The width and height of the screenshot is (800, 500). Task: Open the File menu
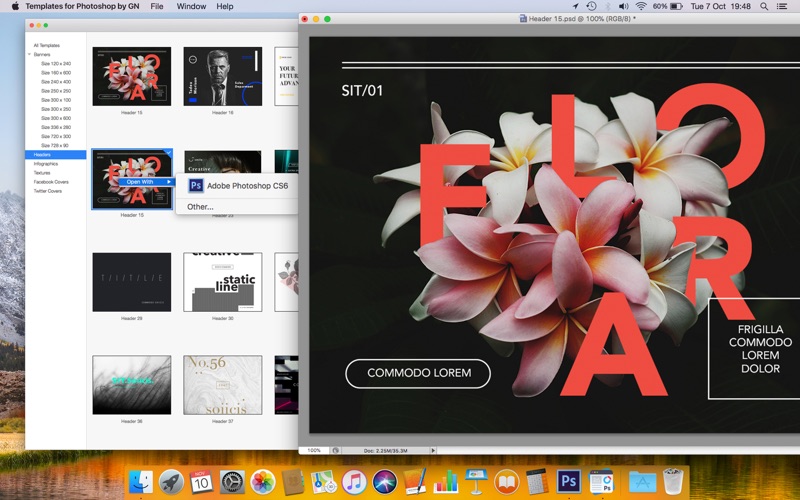tap(157, 6)
